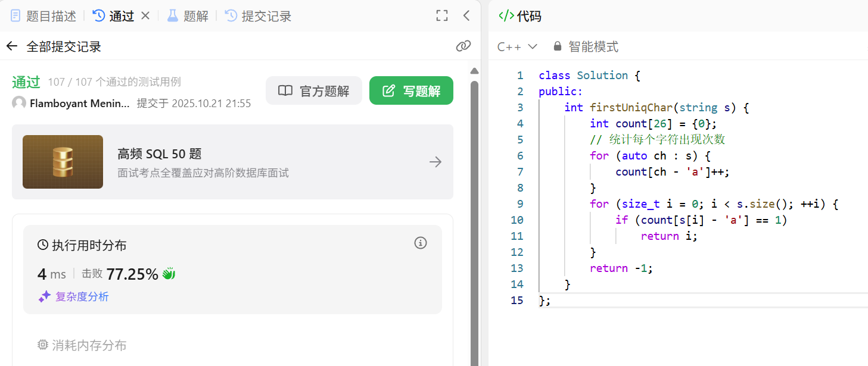This screenshot has width=868, height=366.
Task: Go back using the 全部提交记录 arrow
Action: coord(13,46)
